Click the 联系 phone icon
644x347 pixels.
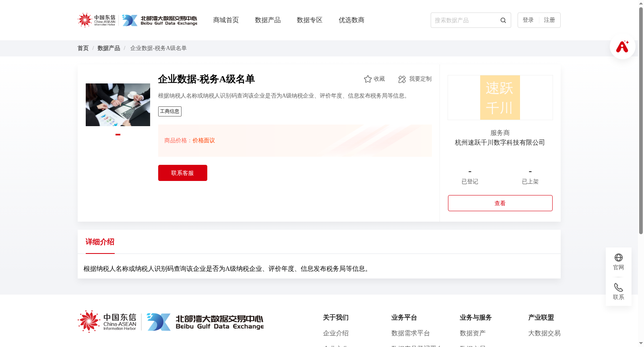coord(619,287)
